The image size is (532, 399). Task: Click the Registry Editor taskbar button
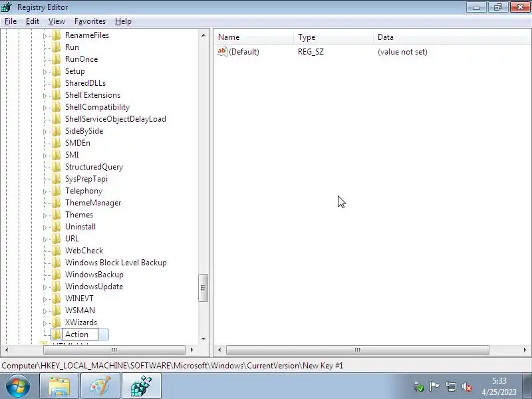[x=142, y=386]
